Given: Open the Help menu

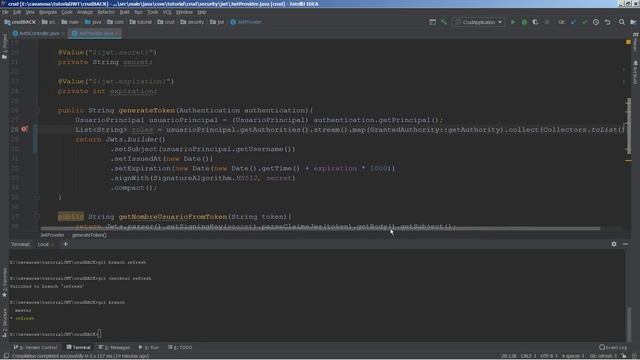Looking at the screenshot, I should pyautogui.click(x=202, y=12).
